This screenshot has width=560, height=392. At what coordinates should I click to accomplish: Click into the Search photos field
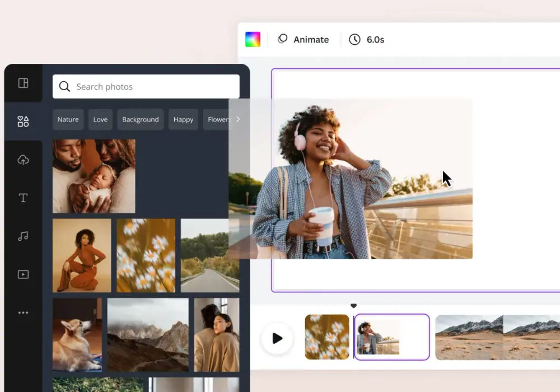click(x=146, y=86)
